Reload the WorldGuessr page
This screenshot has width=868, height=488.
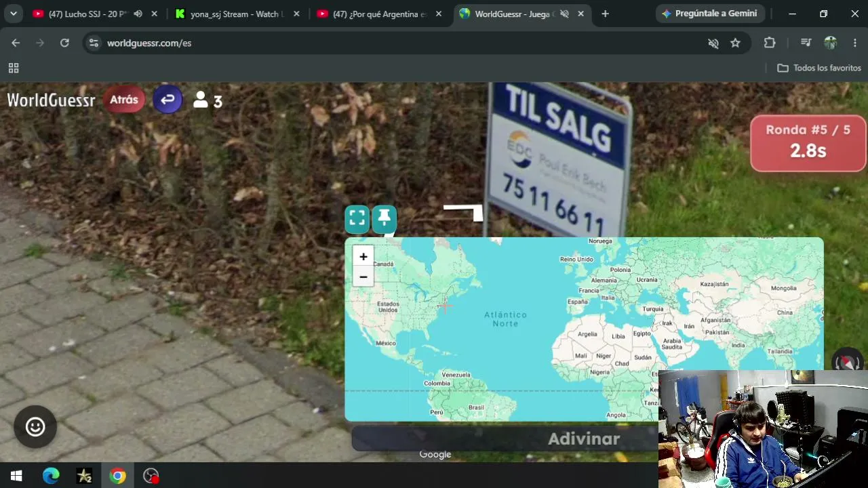tap(64, 43)
